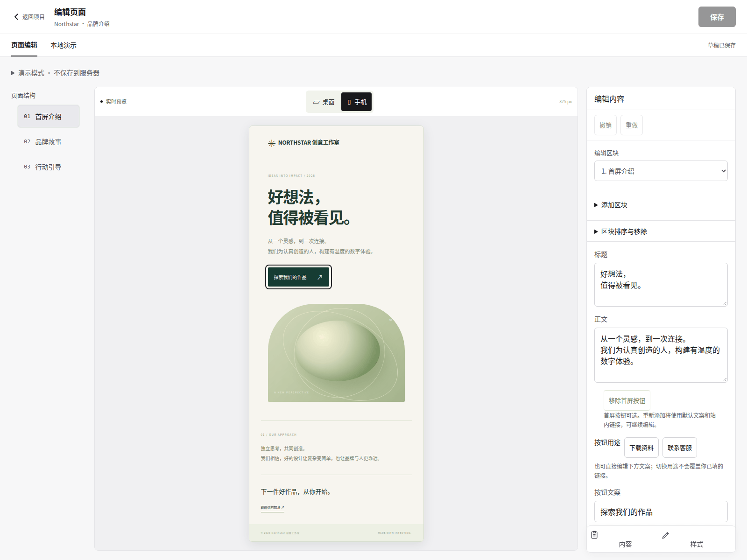Open the 样式 tab with pencil icon
747x560 pixels.
[697, 539]
